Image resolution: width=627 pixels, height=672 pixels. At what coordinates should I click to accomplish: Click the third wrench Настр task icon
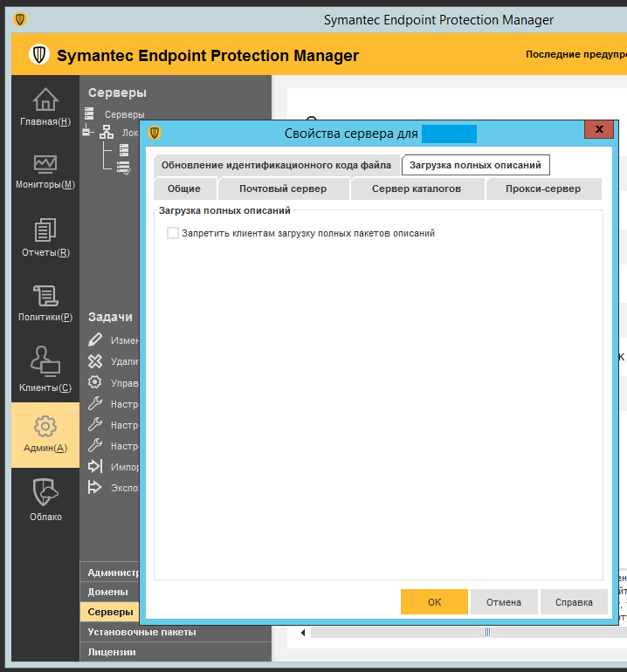[95, 445]
